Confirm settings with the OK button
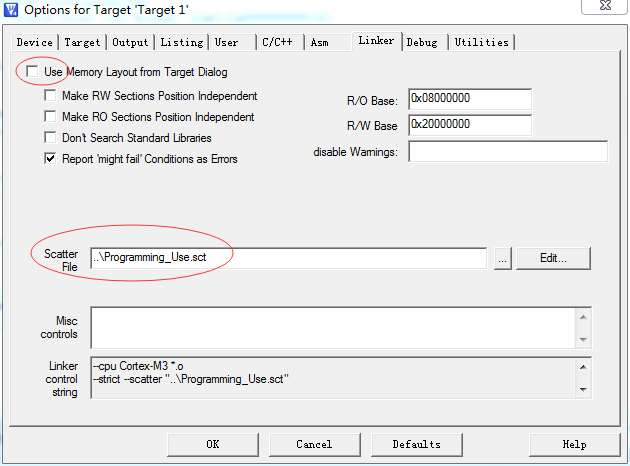Screen dimensions: 630x466 pyautogui.click(x=213, y=444)
